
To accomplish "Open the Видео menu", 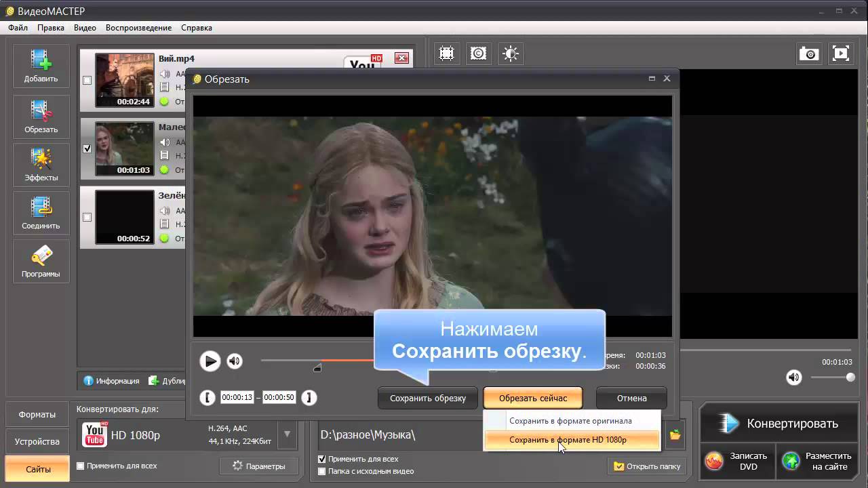I will (85, 28).
